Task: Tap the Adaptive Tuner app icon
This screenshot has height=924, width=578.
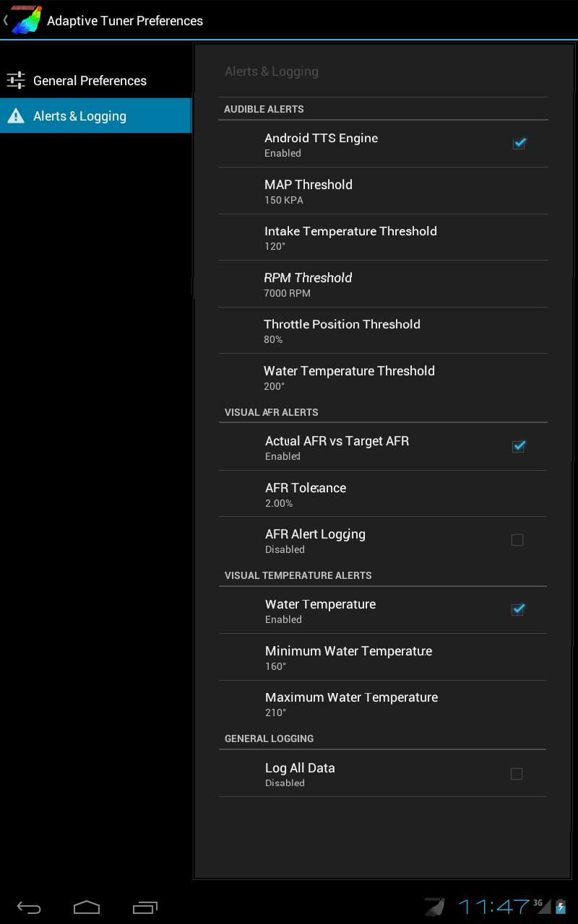Action: (x=25, y=19)
